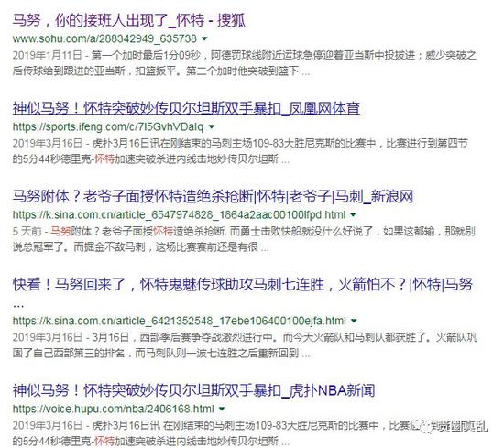Expand dropdown arrow next to voice.hupu.com URL
The image size is (504, 448).
point(222,410)
